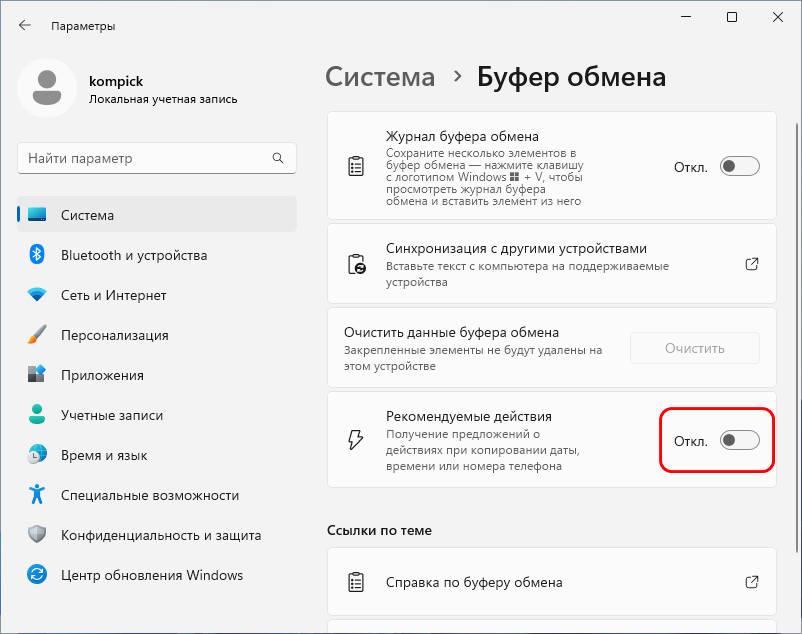The width and height of the screenshot is (802, 634).
Task: Click the Приложения apps icon
Action: click(37, 374)
